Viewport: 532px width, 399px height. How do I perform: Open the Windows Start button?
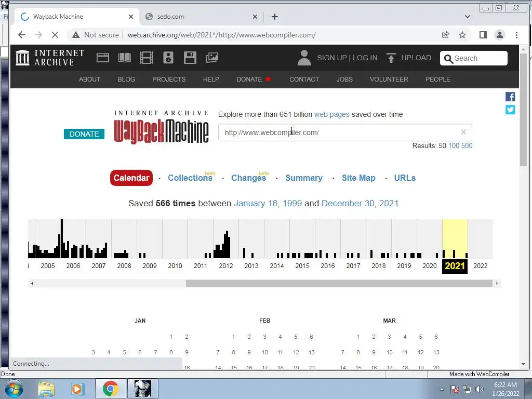pyautogui.click(x=14, y=389)
